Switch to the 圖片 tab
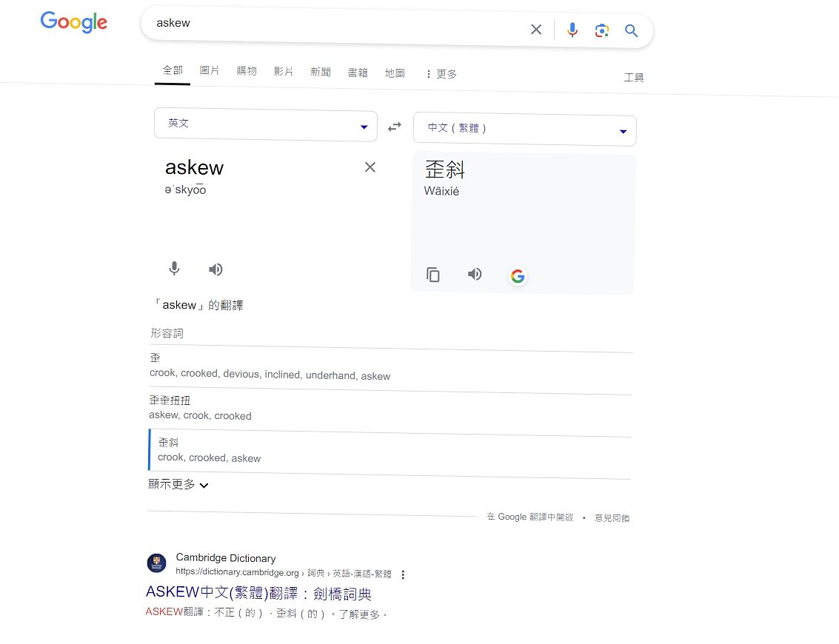 pos(210,70)
